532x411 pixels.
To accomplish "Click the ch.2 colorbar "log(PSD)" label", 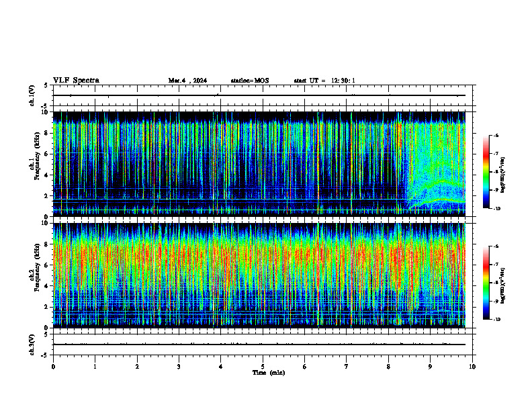I will point(503,285).
